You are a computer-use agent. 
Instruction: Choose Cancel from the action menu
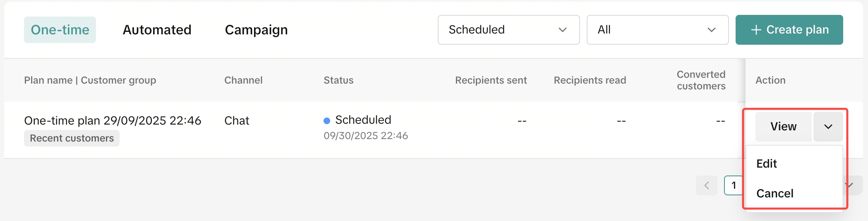(x=774, y=193)
